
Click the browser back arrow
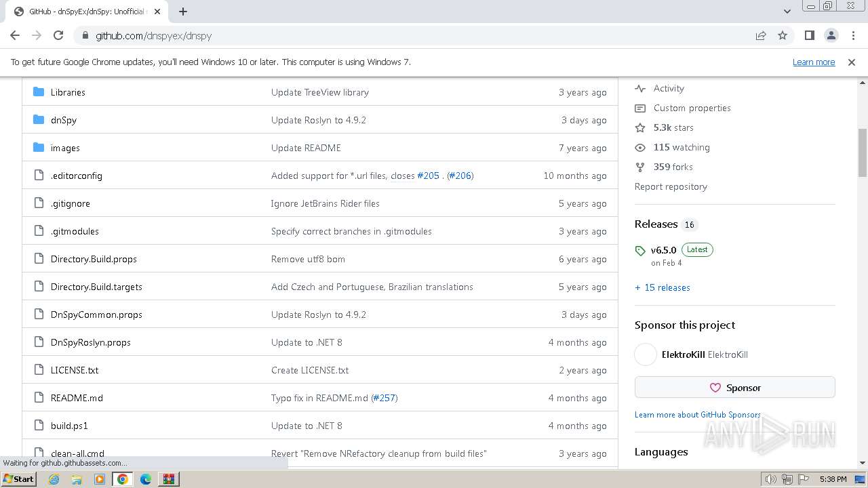(x=15, y=36)
